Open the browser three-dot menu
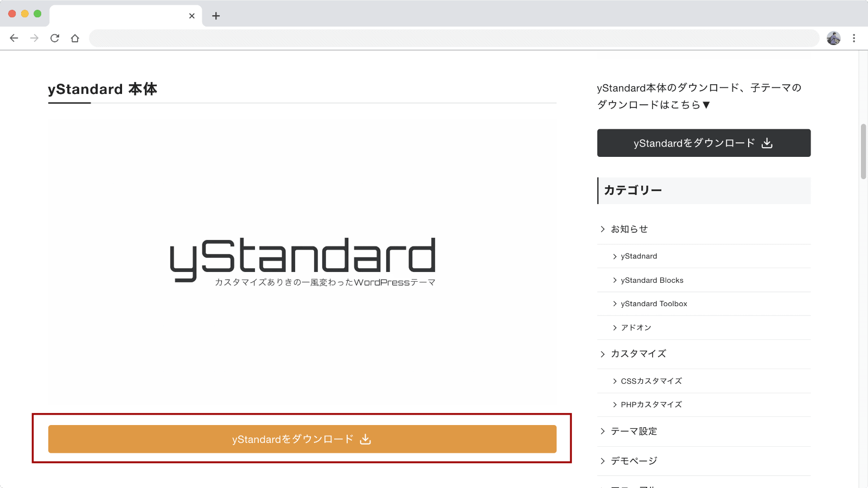This screenshot has height=488, width=868. pyautogui.click(x=854, y=38)
